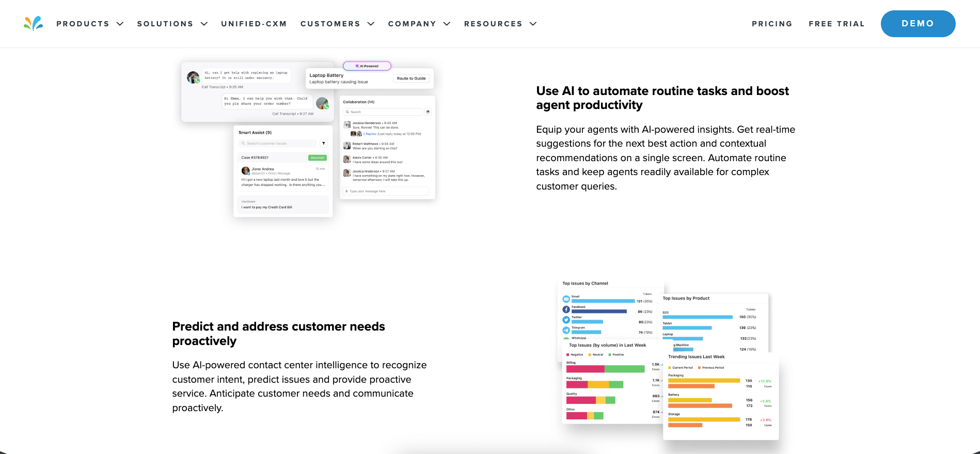
Task: Click the filter icon in Smart Assist
Action: (324, 144)
